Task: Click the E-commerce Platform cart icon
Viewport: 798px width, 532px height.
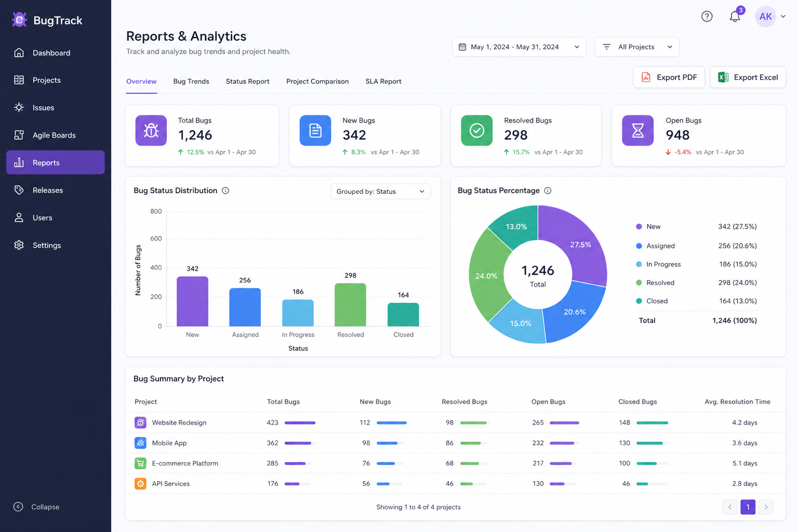Action: pos(140,463)
